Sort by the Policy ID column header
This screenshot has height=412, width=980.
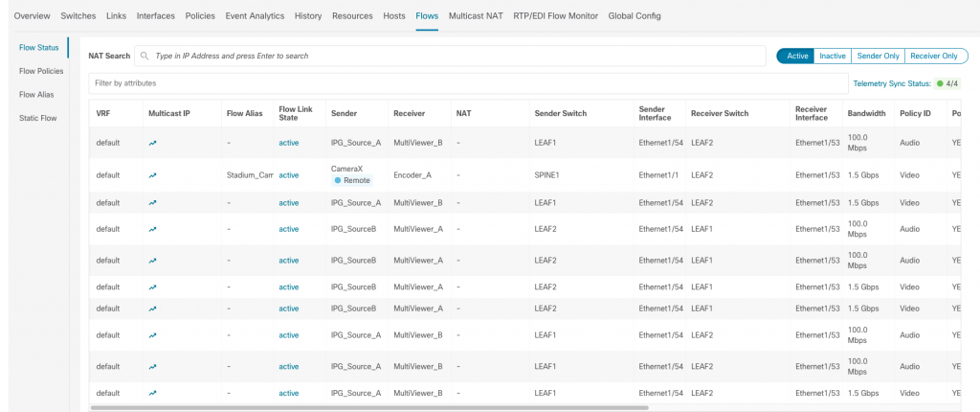pyautogui.click(x=916, y=113)
